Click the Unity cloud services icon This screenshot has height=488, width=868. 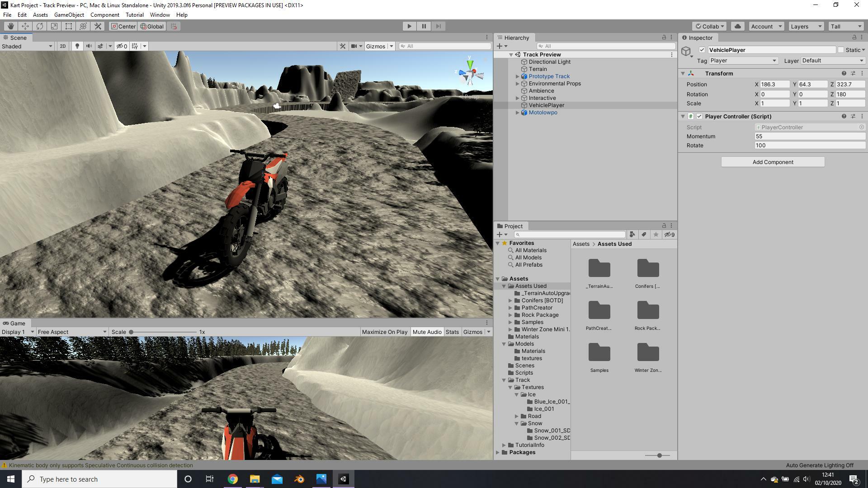coord(737,26)
